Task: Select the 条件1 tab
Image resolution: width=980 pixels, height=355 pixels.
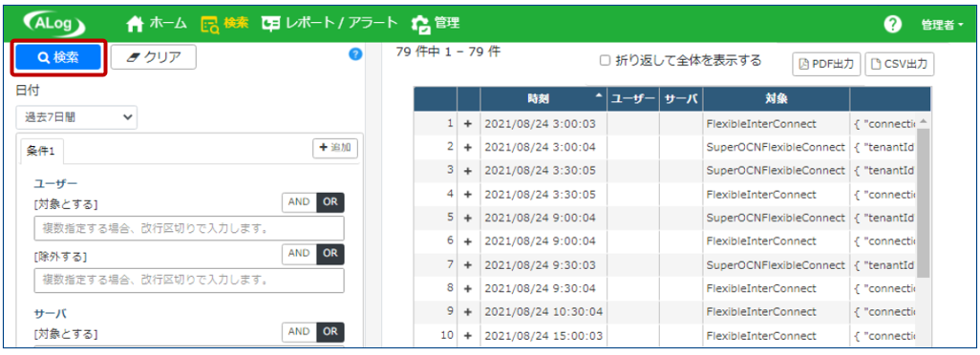Action: click(x=42, y=152)
